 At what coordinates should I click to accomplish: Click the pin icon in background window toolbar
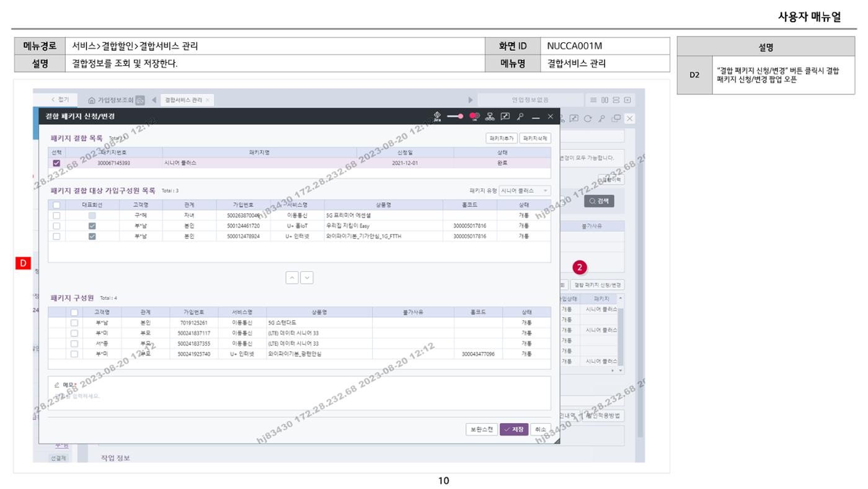click(601, 118)
